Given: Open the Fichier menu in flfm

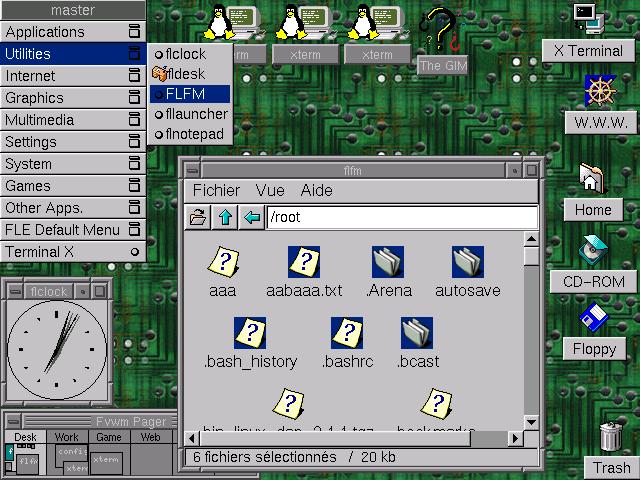Looking at the screenshot, I should [216, 191].
